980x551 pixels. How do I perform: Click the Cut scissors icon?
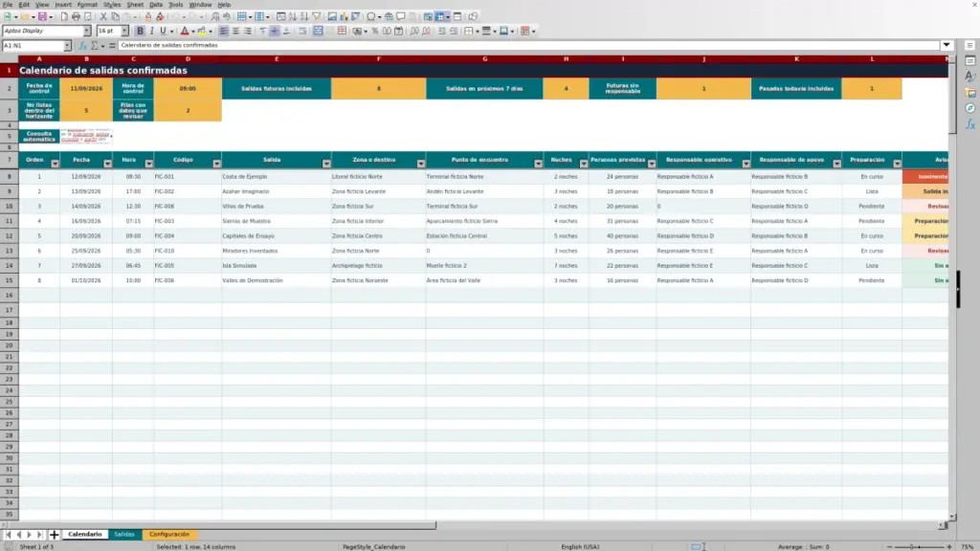point(103,17)
